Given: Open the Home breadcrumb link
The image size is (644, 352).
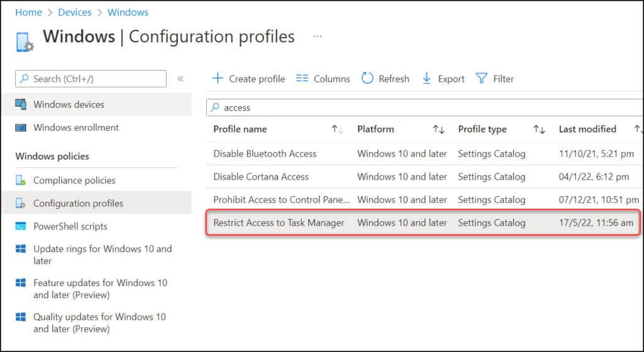Looking at the screenshot, I should [28, 13].
